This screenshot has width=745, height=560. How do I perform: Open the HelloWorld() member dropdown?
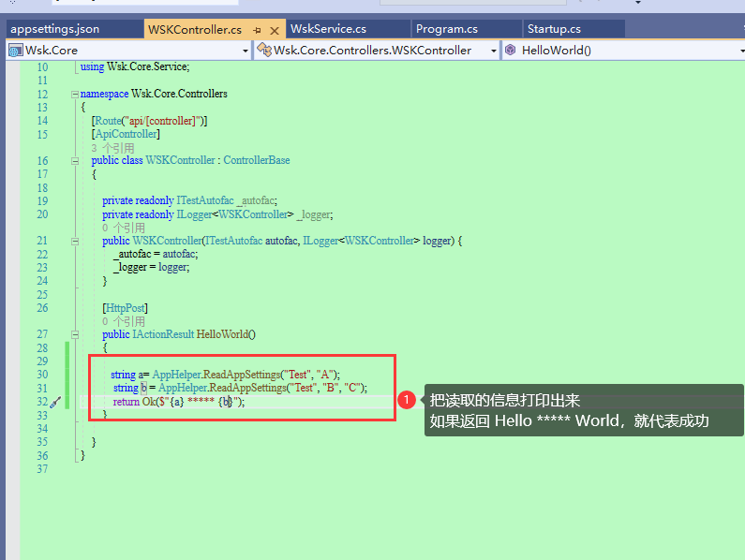pos(741,51)
